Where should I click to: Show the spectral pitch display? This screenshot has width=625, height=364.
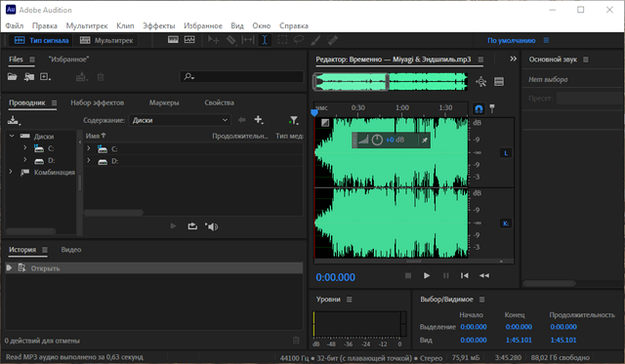tap(189, 40)
